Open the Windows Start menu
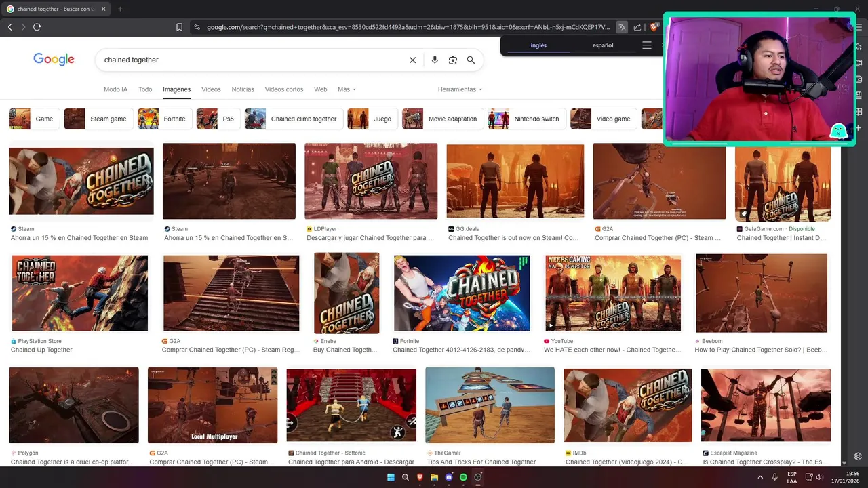 391,477
